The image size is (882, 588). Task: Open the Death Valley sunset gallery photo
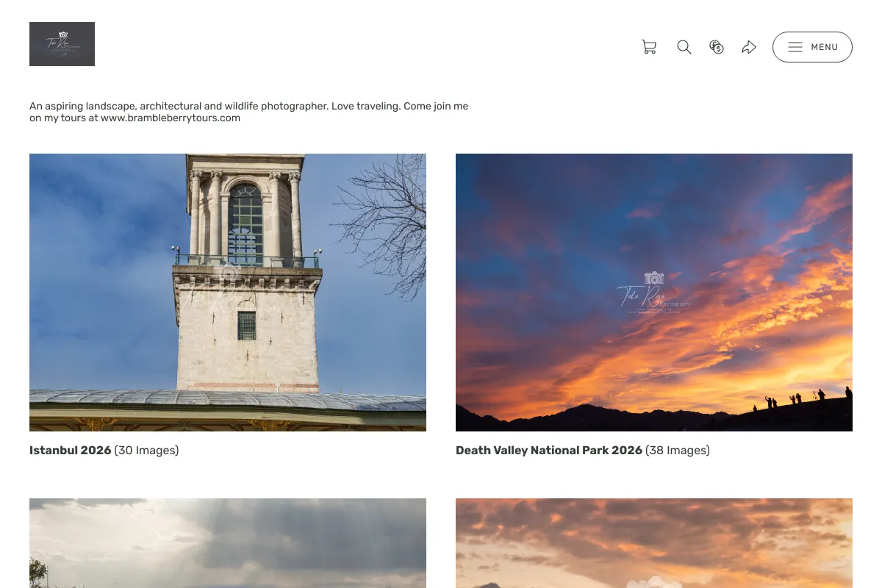(654, 293)
